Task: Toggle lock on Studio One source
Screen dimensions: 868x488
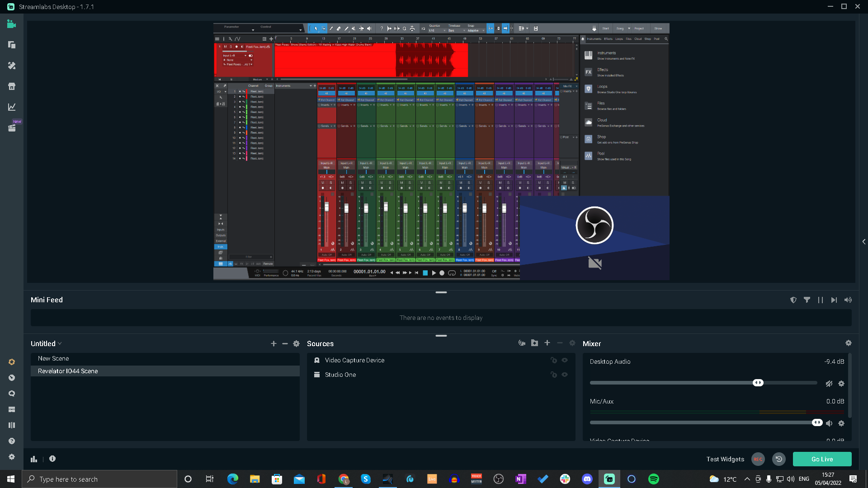Action: click(553, 375)
